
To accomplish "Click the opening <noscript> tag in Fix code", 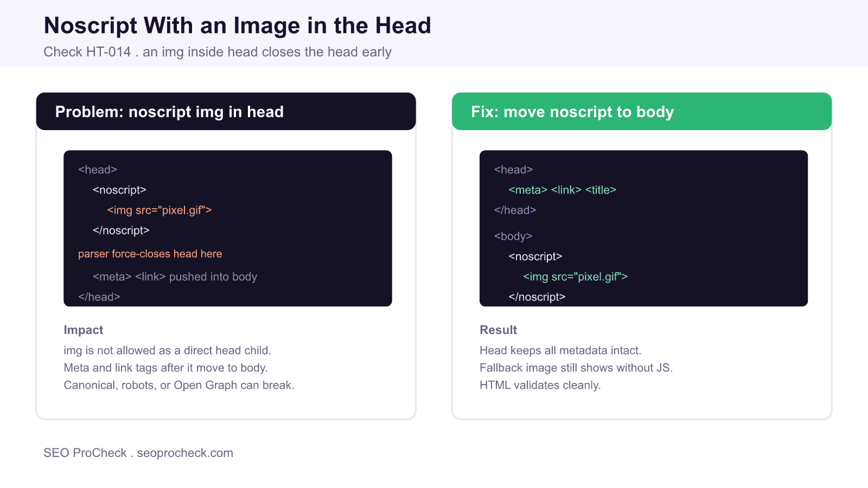I will coord(535,256).
